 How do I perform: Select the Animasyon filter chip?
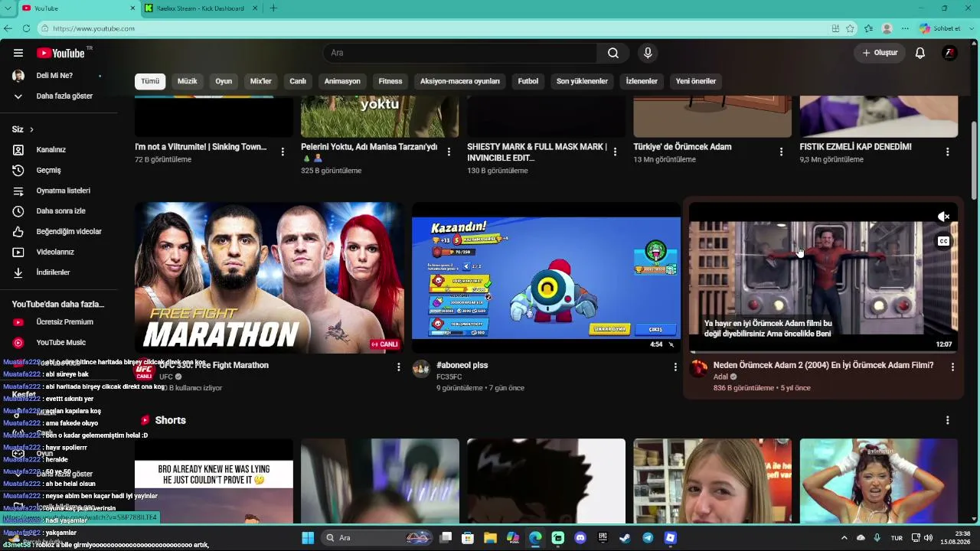pyautogui.click(x=342, y=81)
